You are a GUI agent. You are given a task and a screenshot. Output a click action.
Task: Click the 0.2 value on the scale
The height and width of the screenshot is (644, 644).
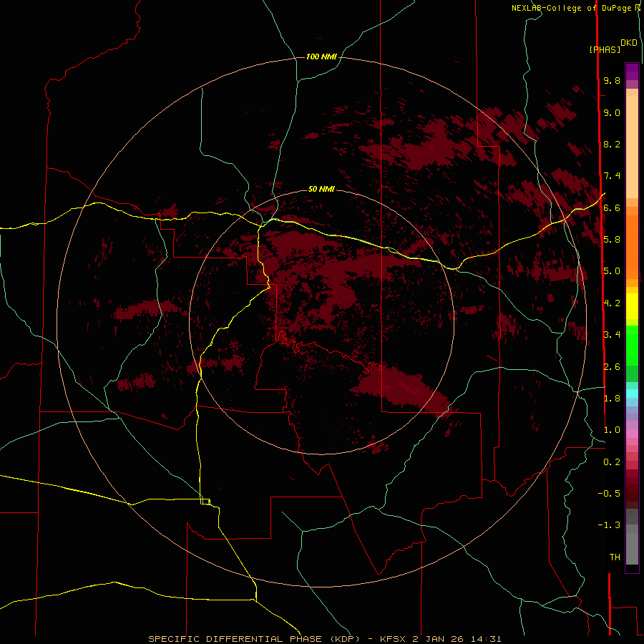coord(612,462)
